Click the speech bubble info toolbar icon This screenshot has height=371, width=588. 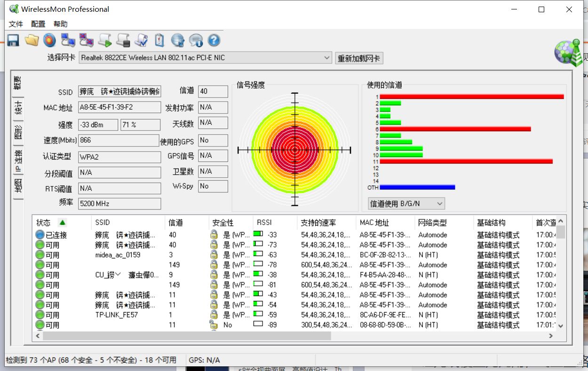coord(196,40)
